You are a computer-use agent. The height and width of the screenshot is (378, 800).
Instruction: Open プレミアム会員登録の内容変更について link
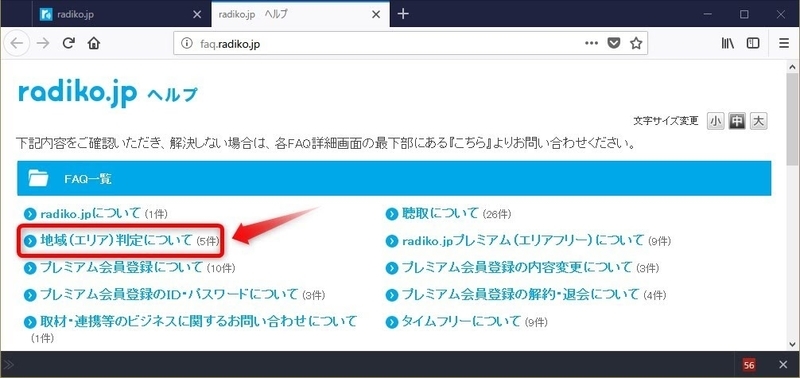(517, 267)
